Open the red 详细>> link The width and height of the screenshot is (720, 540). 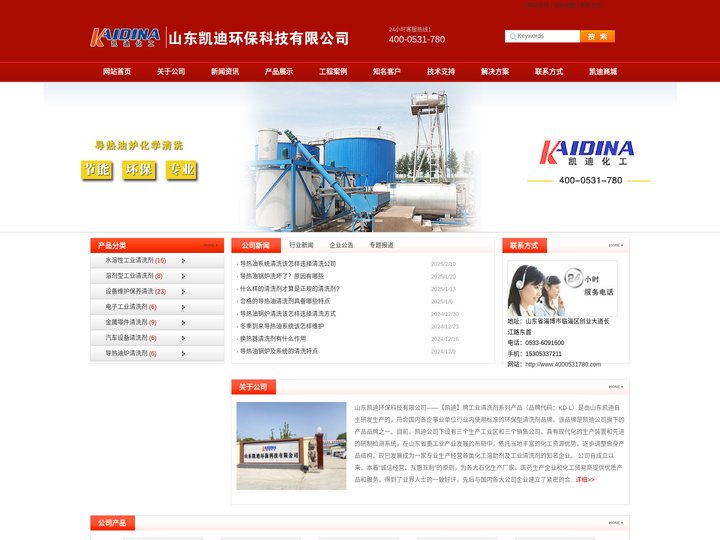[x=585, y=480]
